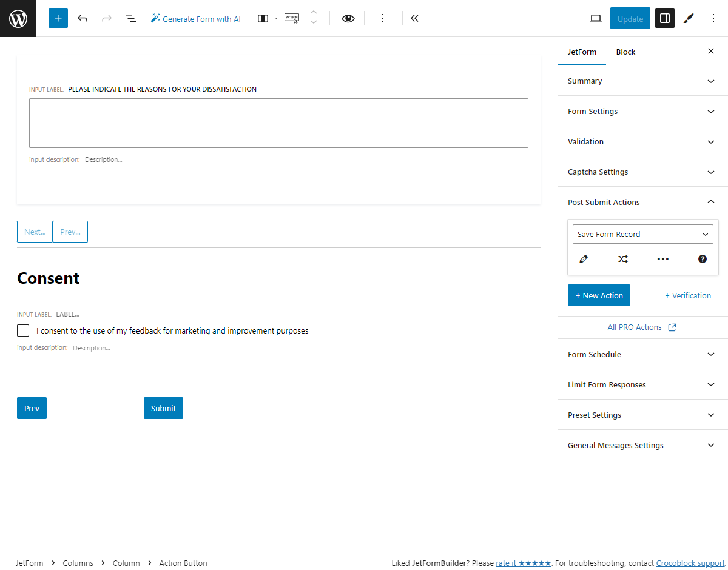
Task: Open help for Save Form Record action
Action: click(702, 259)
